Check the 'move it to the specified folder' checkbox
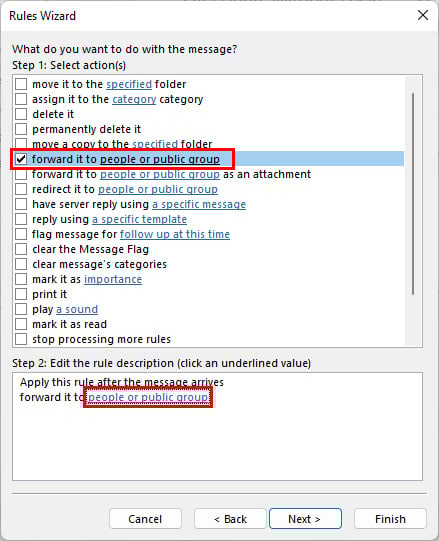Image resolution: width=439 pixels, height=541 pixels. tap(21, 84)
